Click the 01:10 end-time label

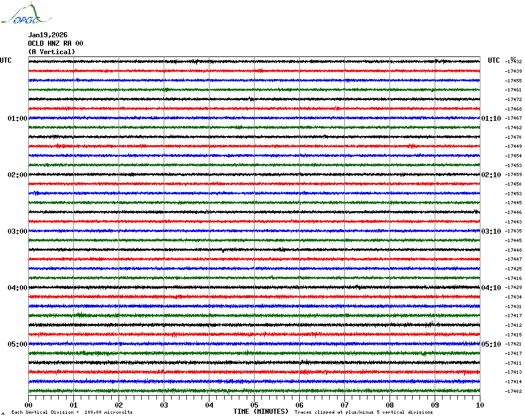click(491, 118)
